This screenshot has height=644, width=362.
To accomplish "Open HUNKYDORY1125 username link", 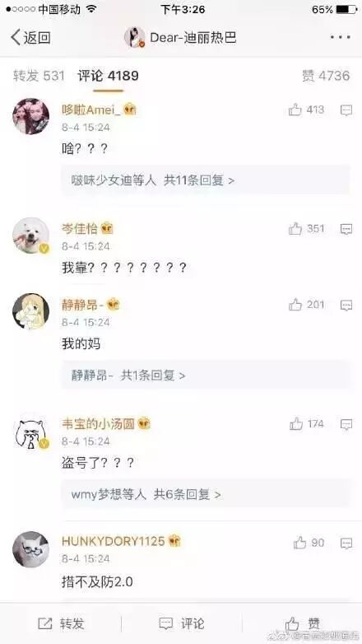I will pos(113,541).
